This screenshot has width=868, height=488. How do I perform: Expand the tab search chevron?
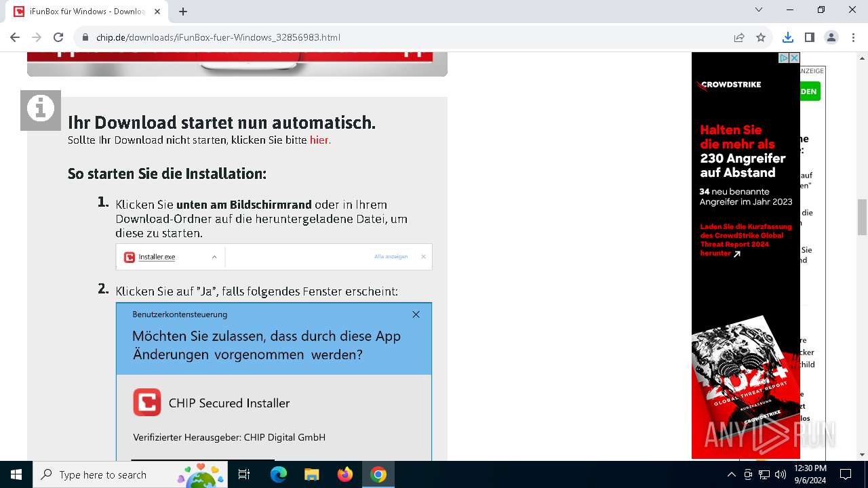click(x=759, y=9)
